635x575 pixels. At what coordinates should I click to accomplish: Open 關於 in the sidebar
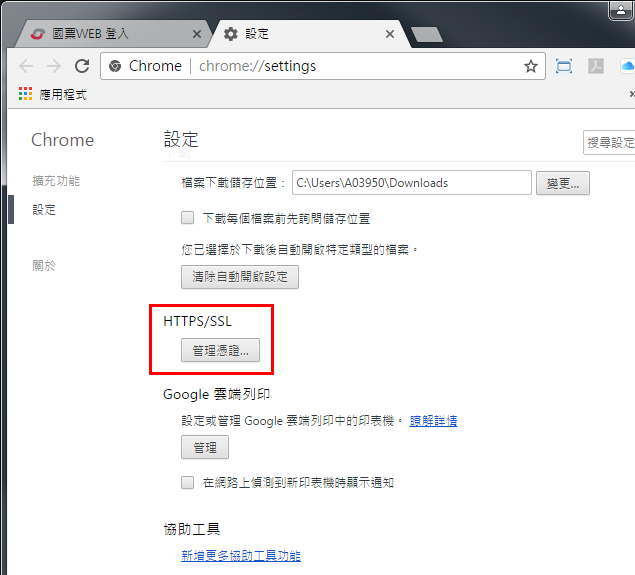coord(44,266)
